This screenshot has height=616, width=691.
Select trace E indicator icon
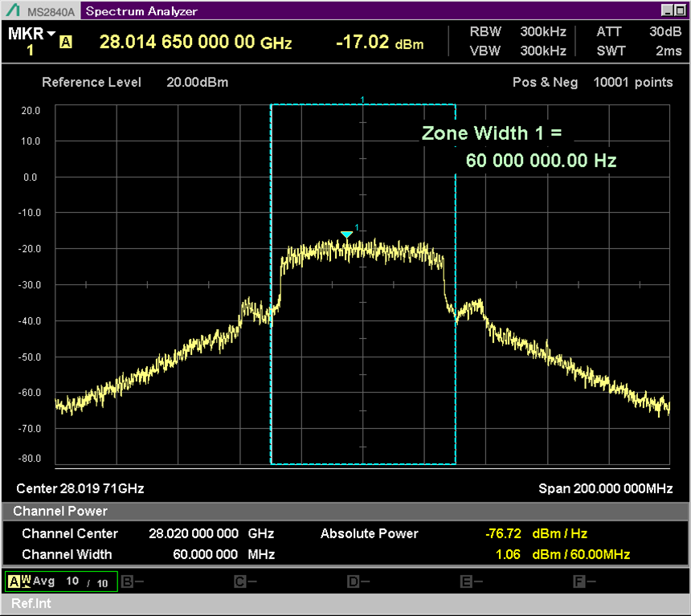point(465,581)
